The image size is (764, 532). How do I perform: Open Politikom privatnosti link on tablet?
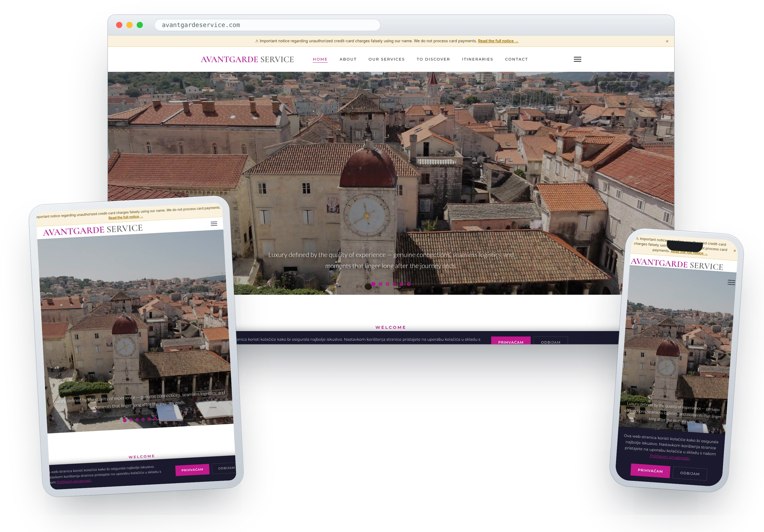tap(74, 481)
